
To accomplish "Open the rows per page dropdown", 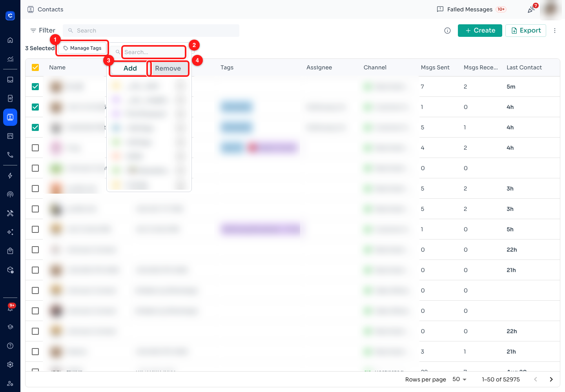I will tap(459, 379).
